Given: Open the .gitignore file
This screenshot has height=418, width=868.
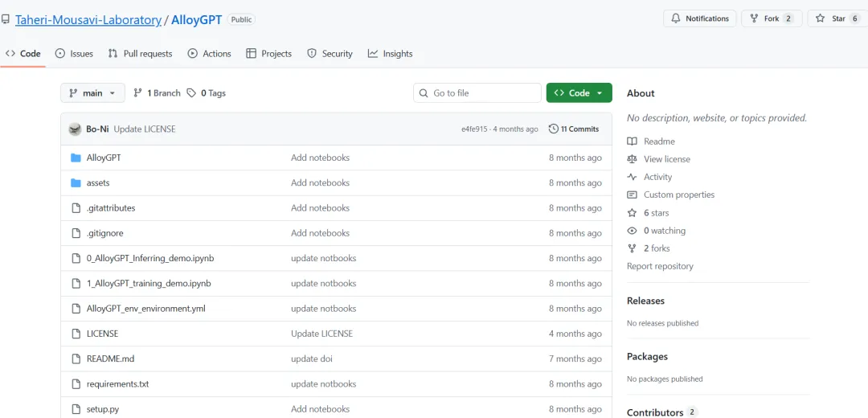Looking at the screenshot, I should 105,233.
